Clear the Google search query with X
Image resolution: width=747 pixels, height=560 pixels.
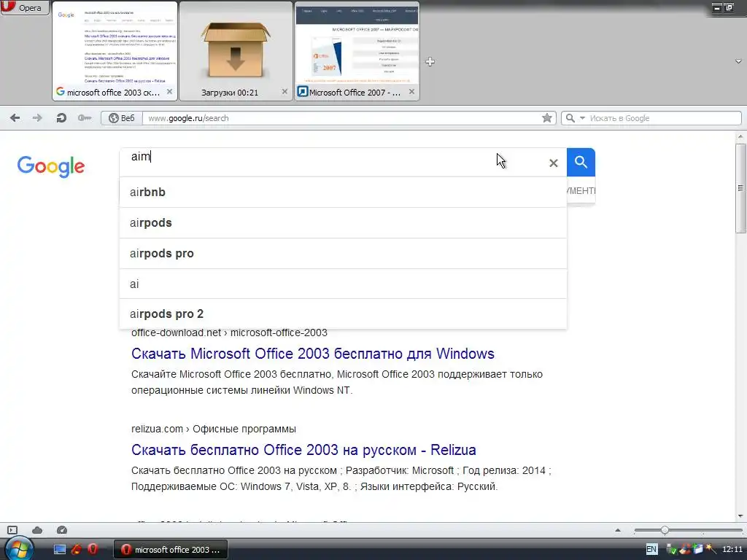point(553,163)
